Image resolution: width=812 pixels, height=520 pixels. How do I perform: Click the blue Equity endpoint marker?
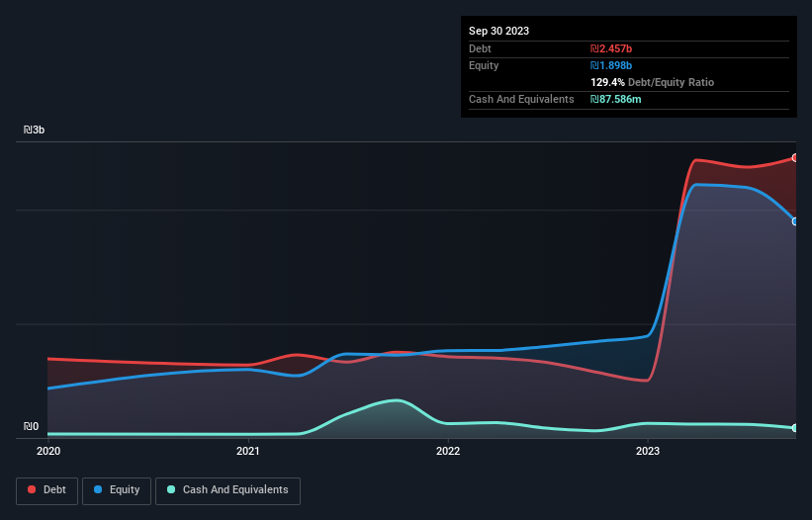pos(795,221)
